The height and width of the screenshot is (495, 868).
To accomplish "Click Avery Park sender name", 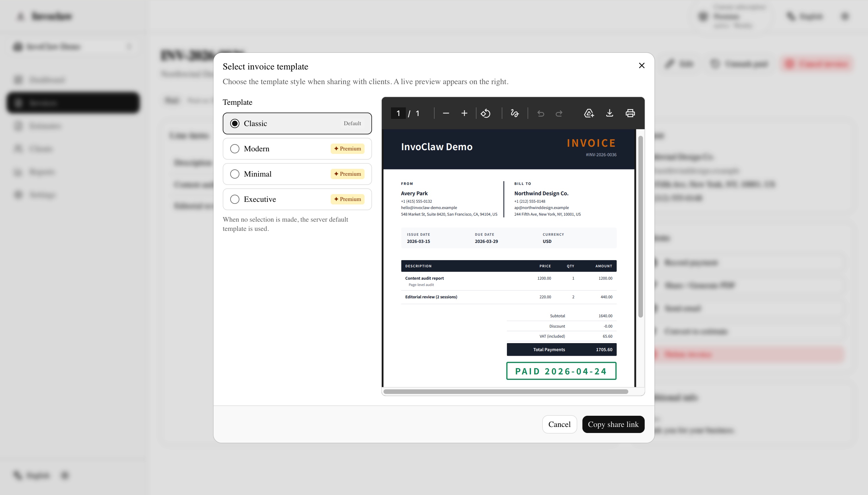I will (x=414, y=193).
